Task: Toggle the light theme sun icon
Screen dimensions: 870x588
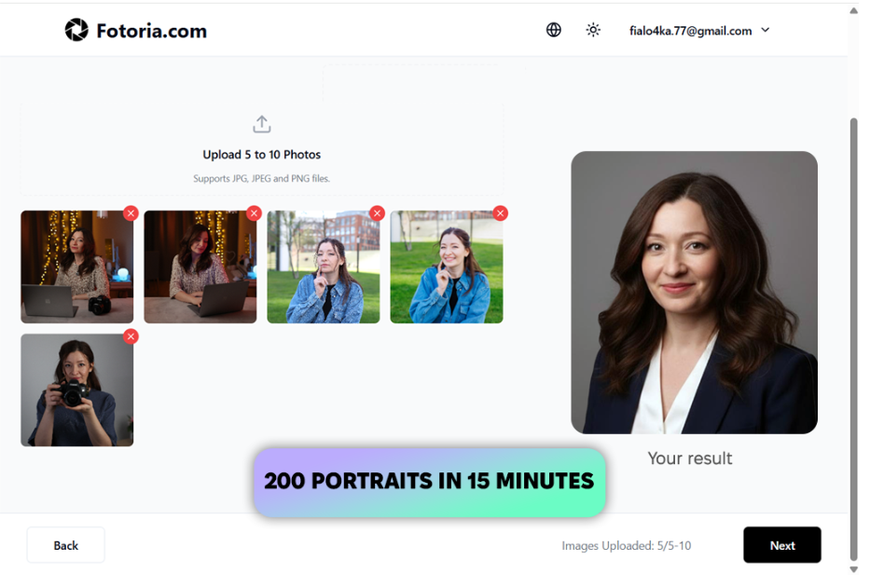Action: 593,29
